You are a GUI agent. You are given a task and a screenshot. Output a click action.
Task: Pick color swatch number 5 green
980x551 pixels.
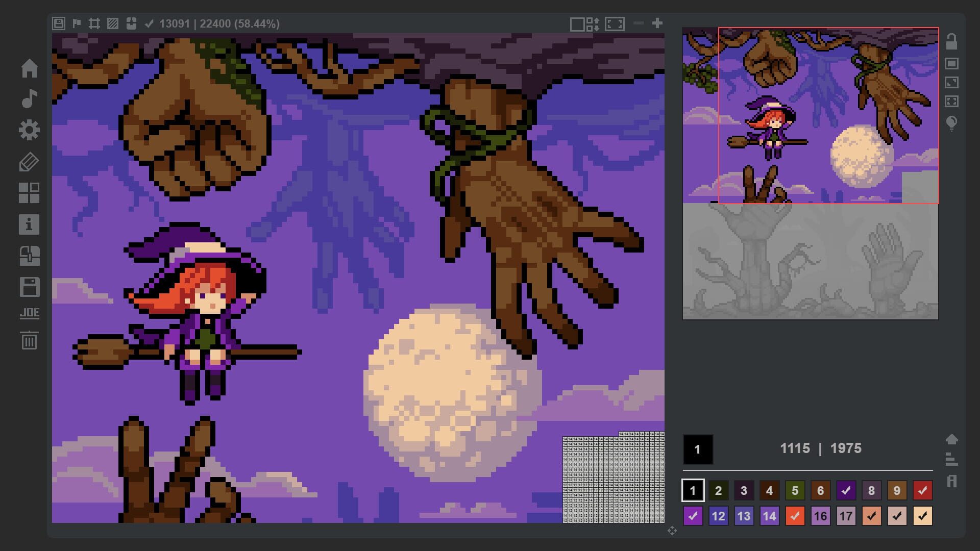tap(795, 490)
